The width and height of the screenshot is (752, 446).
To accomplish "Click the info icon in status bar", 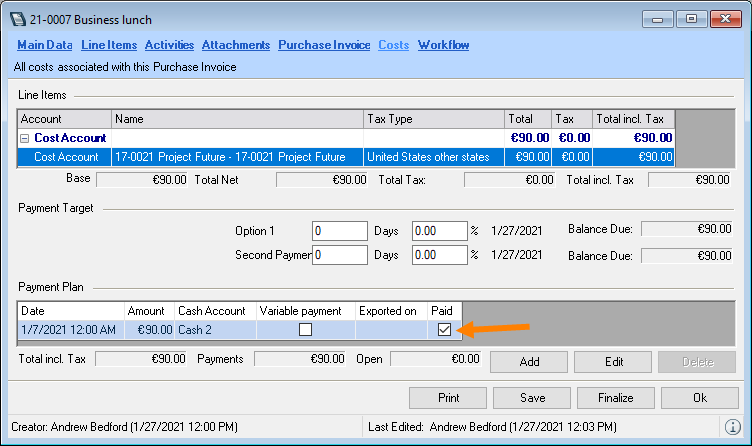I will [733, 426].
